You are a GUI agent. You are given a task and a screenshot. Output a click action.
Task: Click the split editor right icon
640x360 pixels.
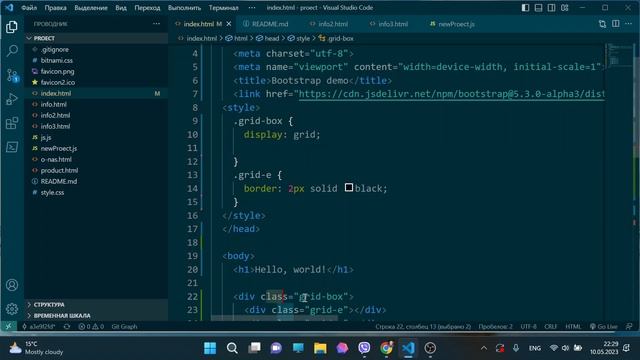pos(616,24)
